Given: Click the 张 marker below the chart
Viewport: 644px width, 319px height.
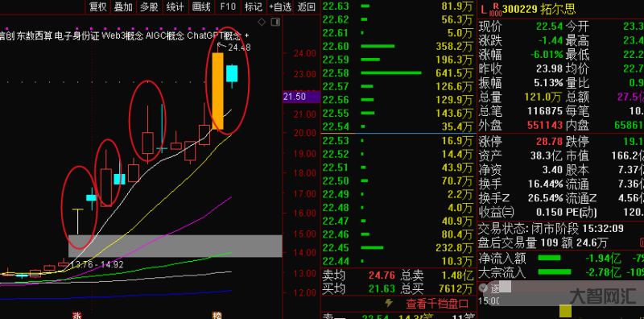Looking at the screenshot, I should click(x=76, y=315).
